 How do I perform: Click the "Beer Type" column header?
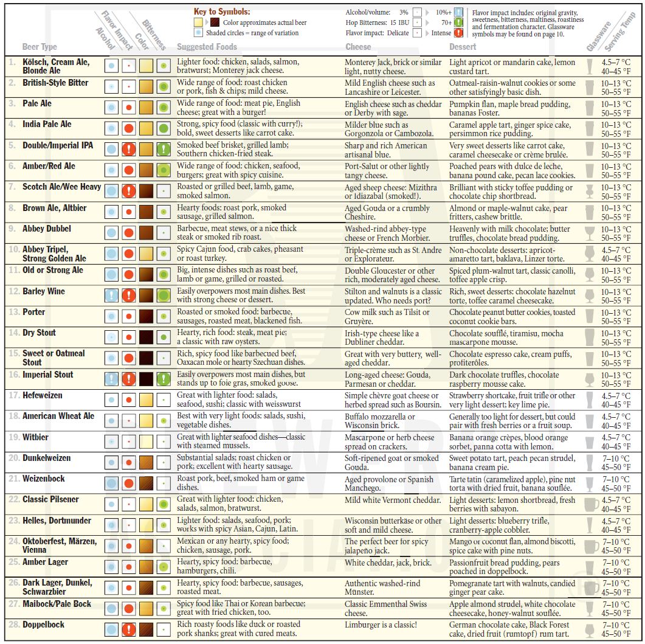[40, 46]
